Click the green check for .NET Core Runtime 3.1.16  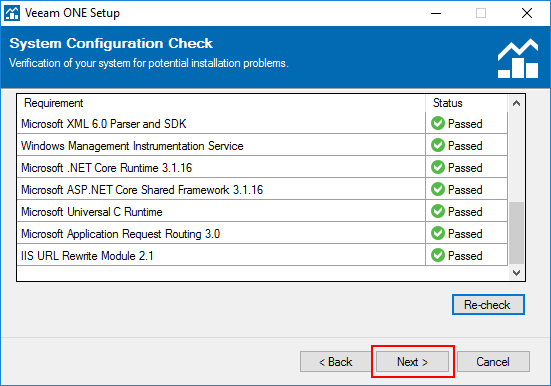coord(438,167)
